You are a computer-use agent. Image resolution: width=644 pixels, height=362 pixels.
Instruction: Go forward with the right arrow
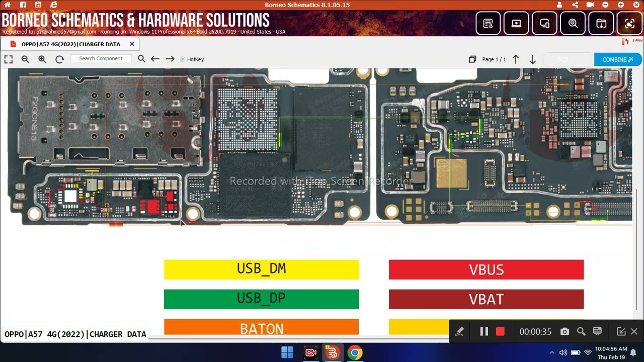(170, 59)
